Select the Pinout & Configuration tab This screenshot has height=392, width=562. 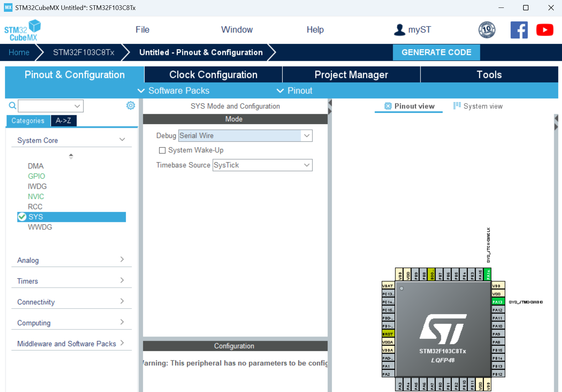(75, 75)
